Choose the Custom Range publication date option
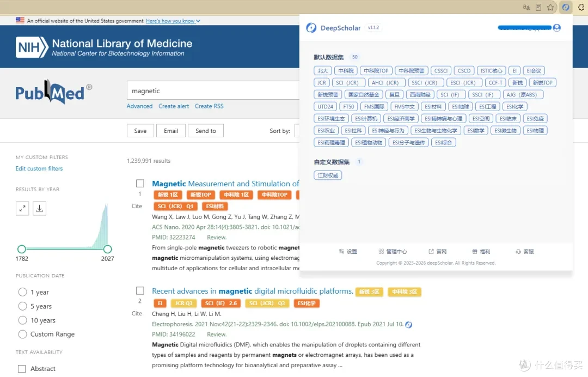588x377 pixels. pos(22,335)
